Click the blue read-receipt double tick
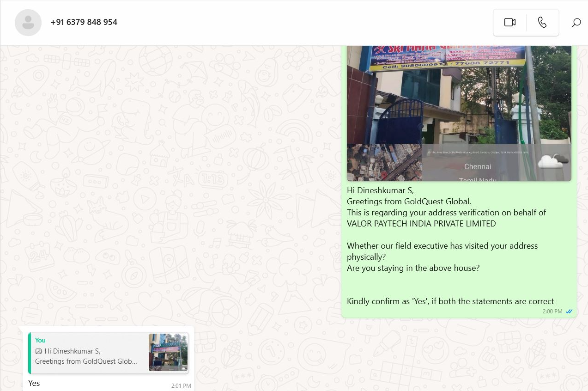This screenshot has height=391, width=588. click(569, 312)
